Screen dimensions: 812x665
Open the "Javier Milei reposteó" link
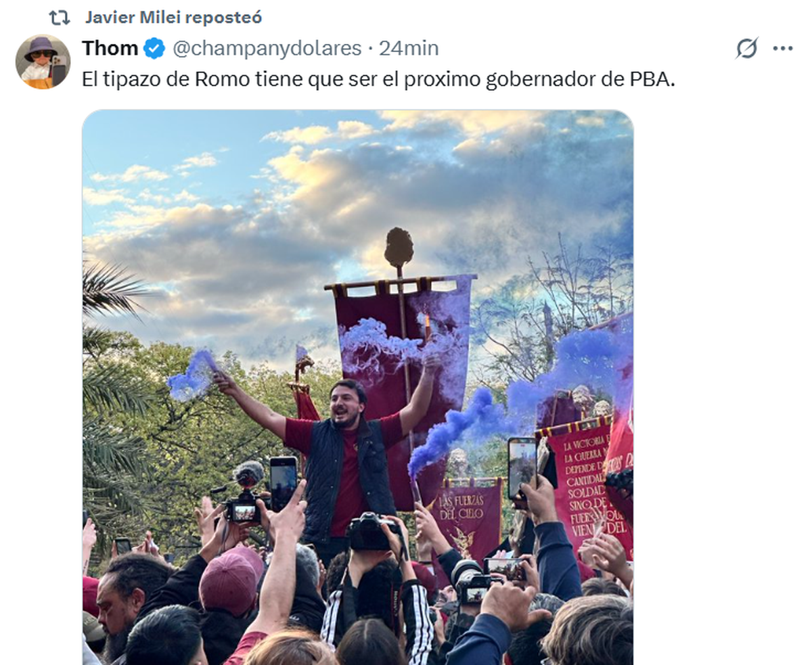point(174,18)
